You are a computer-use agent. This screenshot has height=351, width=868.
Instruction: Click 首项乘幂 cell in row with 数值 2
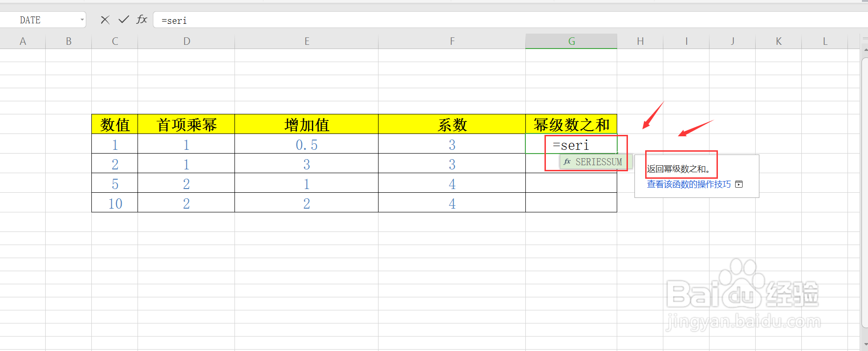coord(186,164)
